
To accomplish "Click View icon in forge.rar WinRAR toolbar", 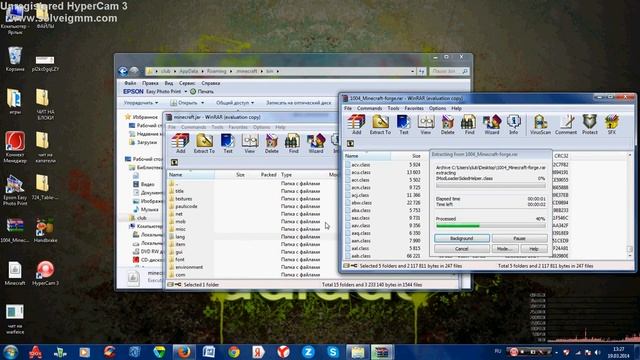I will [425, 124].
